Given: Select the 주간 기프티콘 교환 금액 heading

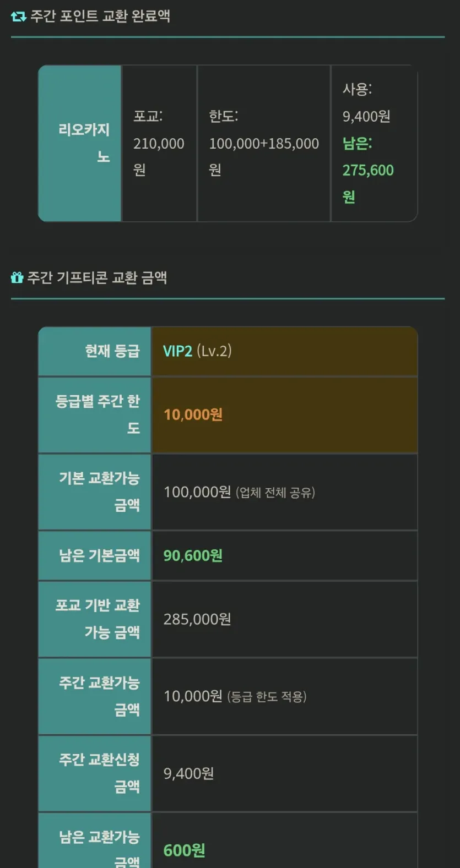Looking at the screenshot, I should tap(97, 277).
